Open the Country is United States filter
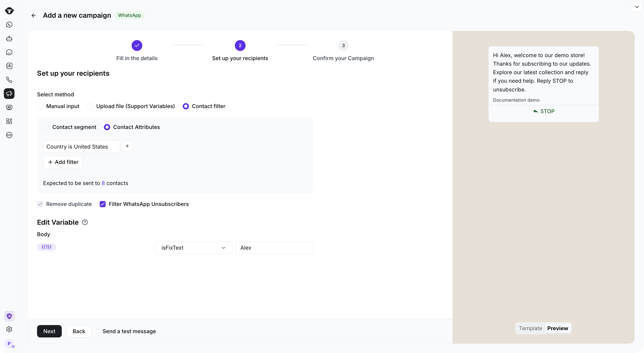The height and width of the screenshot is (353, 644). [x=82, y=147]
